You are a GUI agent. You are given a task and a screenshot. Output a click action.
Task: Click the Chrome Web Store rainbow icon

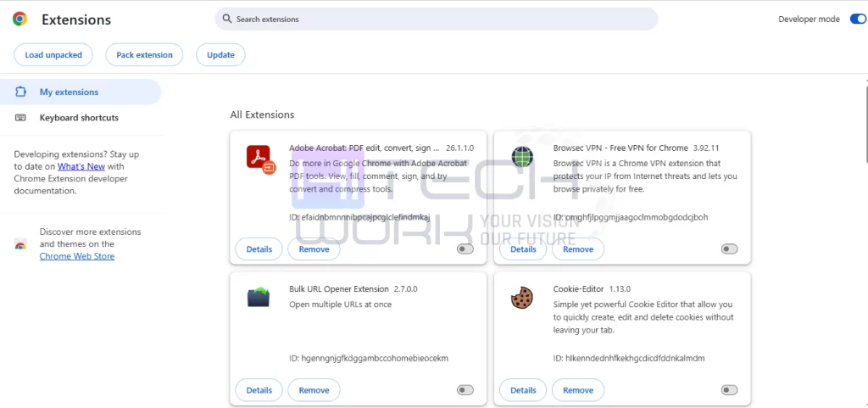pos(20,244)
